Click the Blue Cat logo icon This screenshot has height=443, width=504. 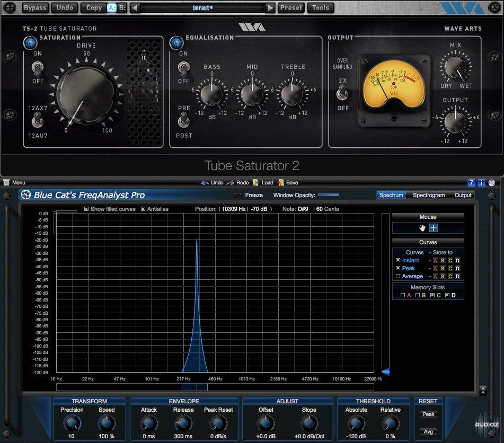pos(26,194)
